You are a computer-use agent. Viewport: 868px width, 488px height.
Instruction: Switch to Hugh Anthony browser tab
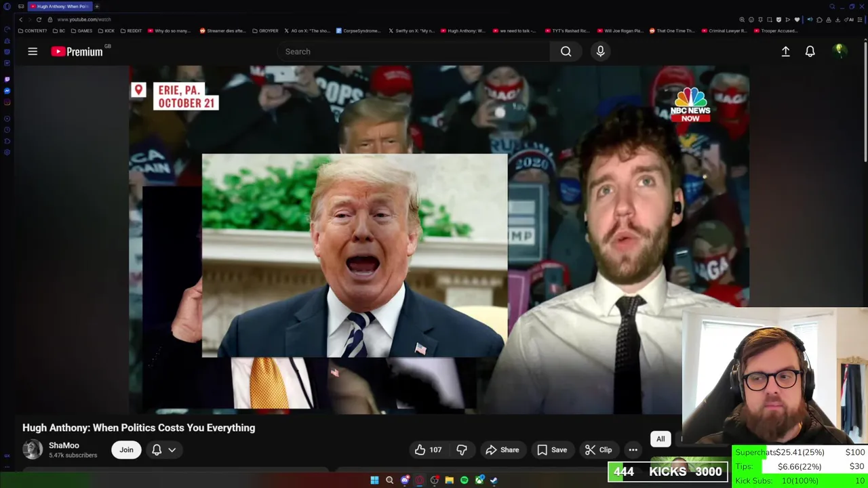60,6
